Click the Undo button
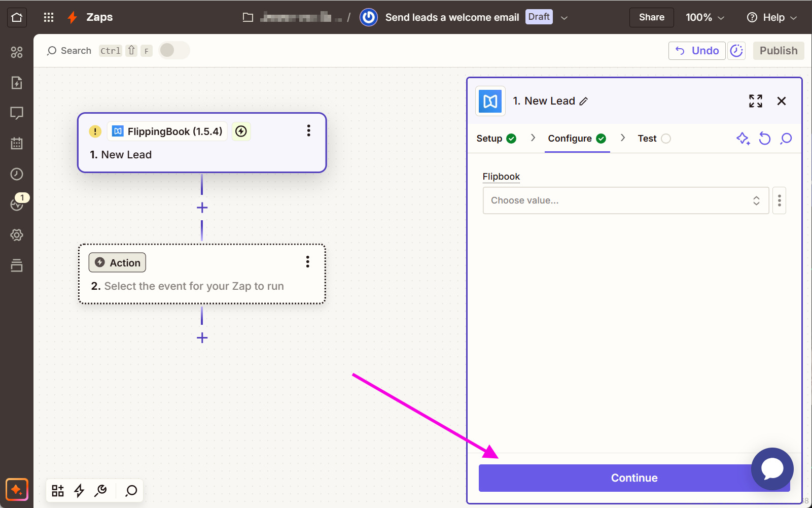The image size is (812, 508). pyautogui.click(x=697, y=51)
